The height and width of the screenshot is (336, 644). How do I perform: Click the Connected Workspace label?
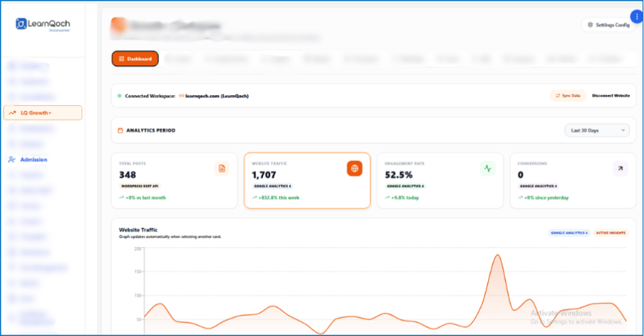click(150, 96)
